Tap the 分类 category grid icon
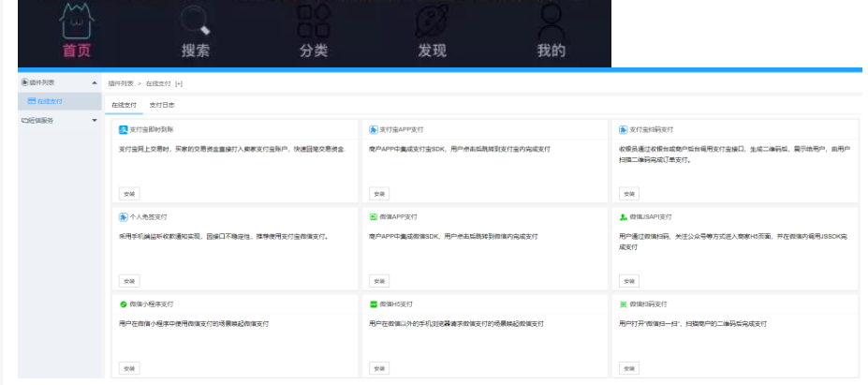 pos(314,19)
